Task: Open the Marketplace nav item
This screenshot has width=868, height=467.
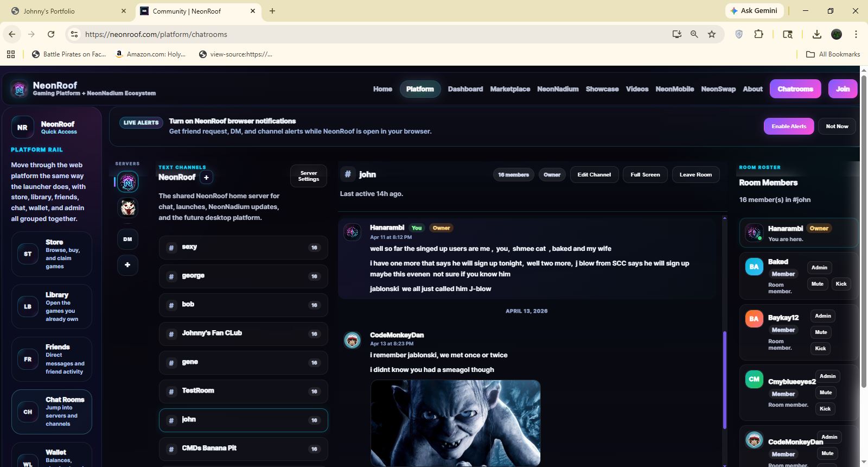Action: point(510,89)
